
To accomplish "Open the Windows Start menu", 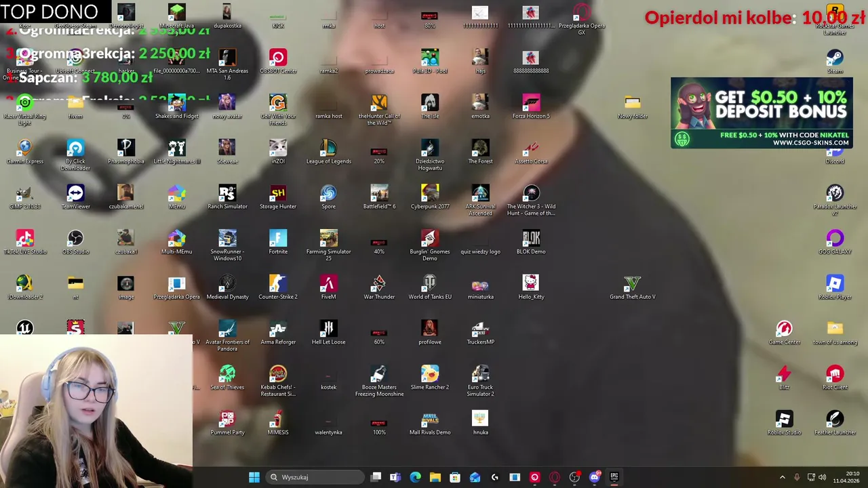I will 254,477.
